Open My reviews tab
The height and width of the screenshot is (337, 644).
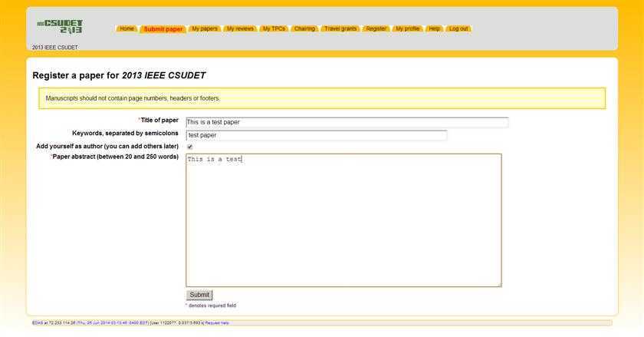tap(240, 28)
